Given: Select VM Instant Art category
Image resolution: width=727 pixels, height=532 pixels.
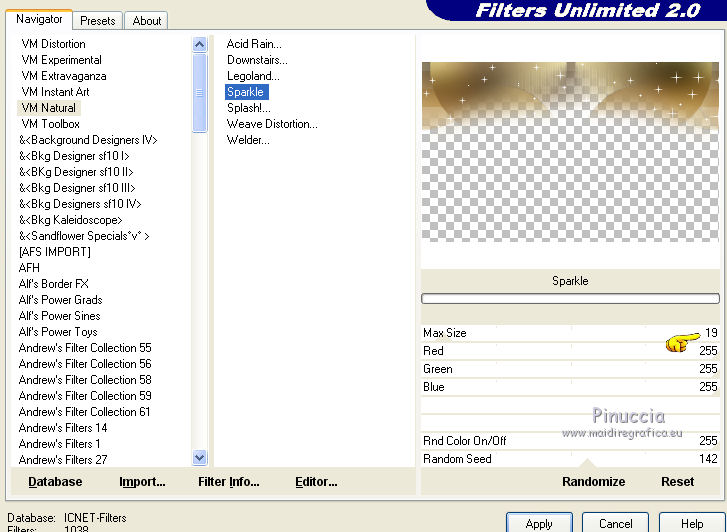Looking at the screenshot, I should [x=55, y=92].
